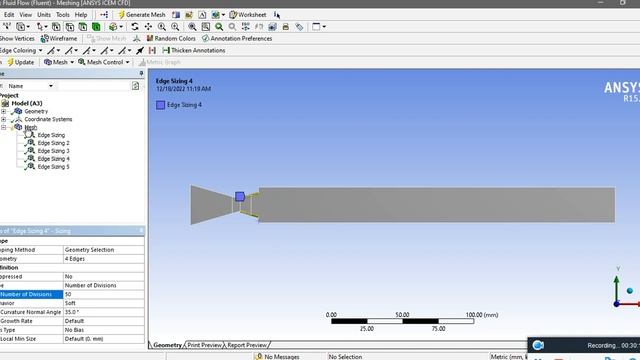Open the Mesh dropdown menu
The width and height of the screenshot is (640, 360).
[x=59, y=62]
